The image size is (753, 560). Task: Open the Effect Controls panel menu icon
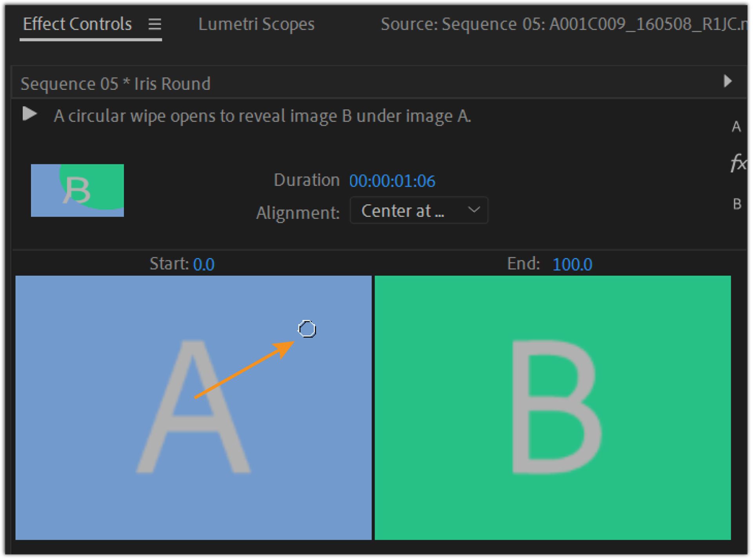pyautogui.click(x=155, y=24)
